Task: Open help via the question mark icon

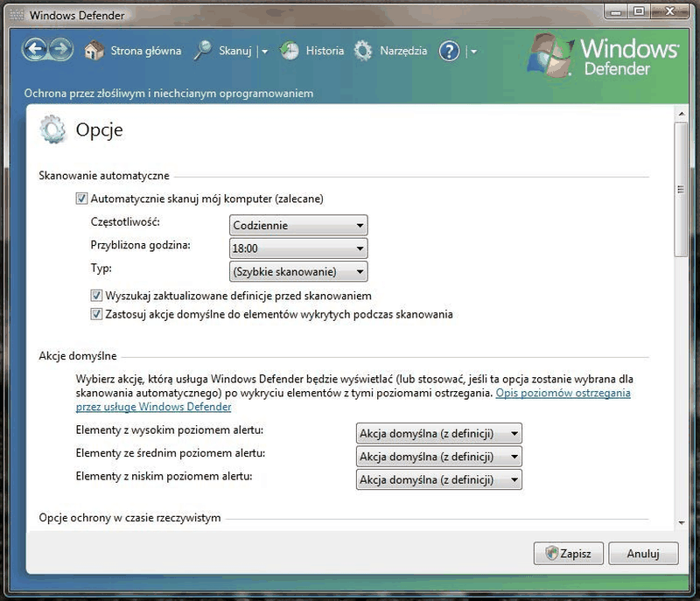Action: click(x=449, y=52)
